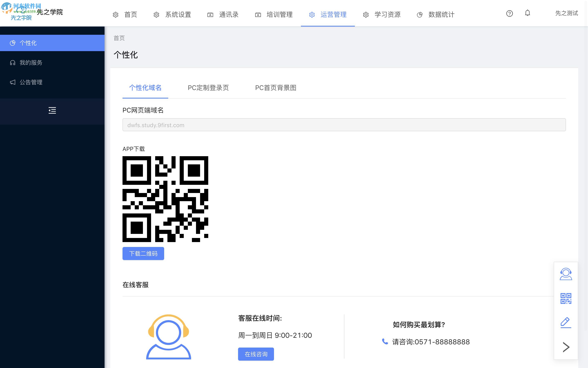Click the 请咨询:0571-88888888 phone text
Image resolution: width=588 pixels, height=368 pixels.
[x=431, y=342]
